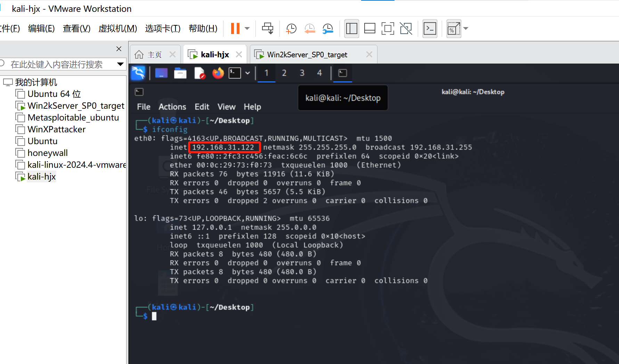This screenshot has width=619, height=364.
Task: Toggle Unity mode icon
Action: [x=406, y=28]
